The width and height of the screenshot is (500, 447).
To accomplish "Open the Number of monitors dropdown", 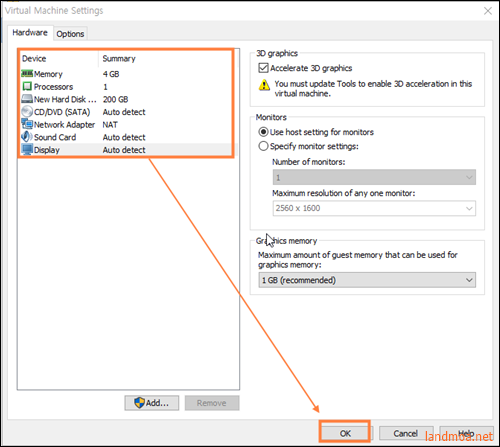I will (374, 177).
